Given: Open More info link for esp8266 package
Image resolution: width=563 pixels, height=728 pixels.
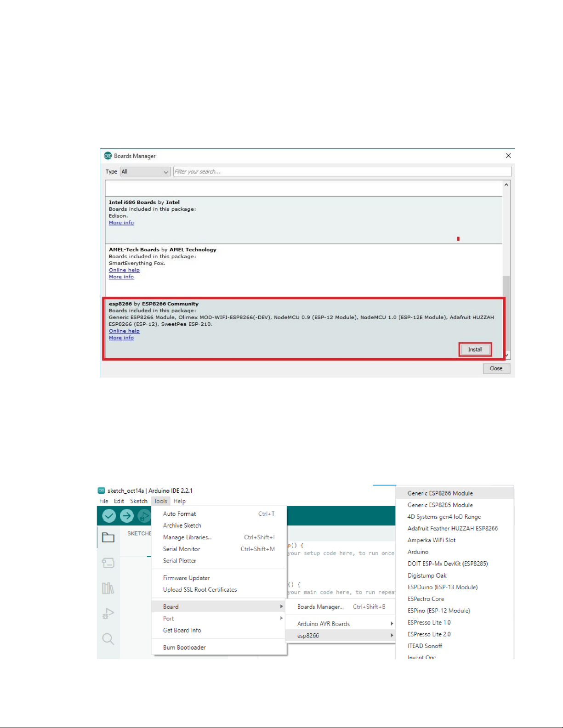Looking at the screenshot, I should (121, 338).
